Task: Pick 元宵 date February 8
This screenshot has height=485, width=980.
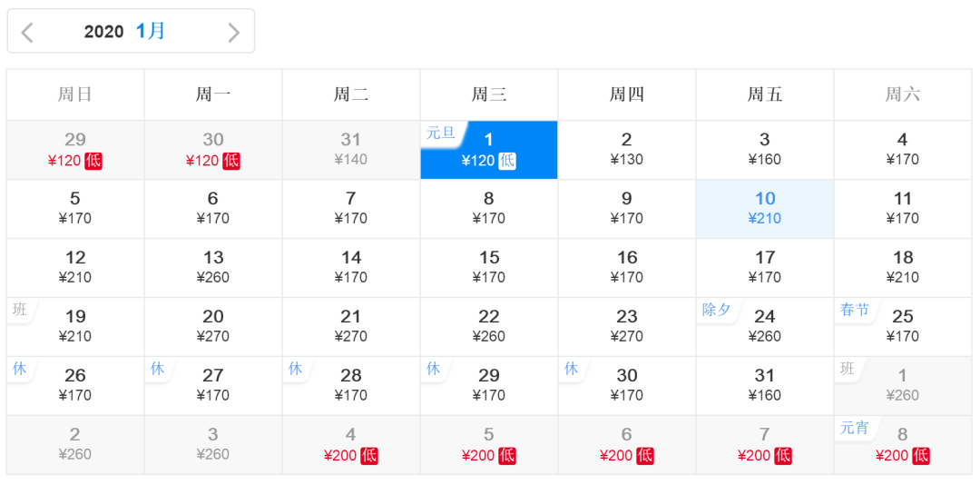Action: (x=903, y=445)
